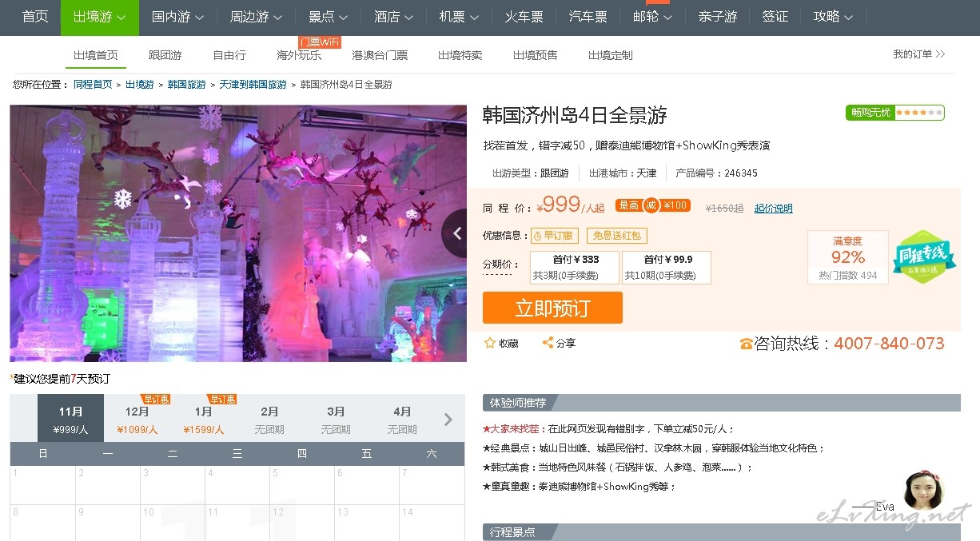The width and height of the screenshot is (980, 541).
Task: Select the 跟团游 sub-tab
Action: (x=165, y=55)
